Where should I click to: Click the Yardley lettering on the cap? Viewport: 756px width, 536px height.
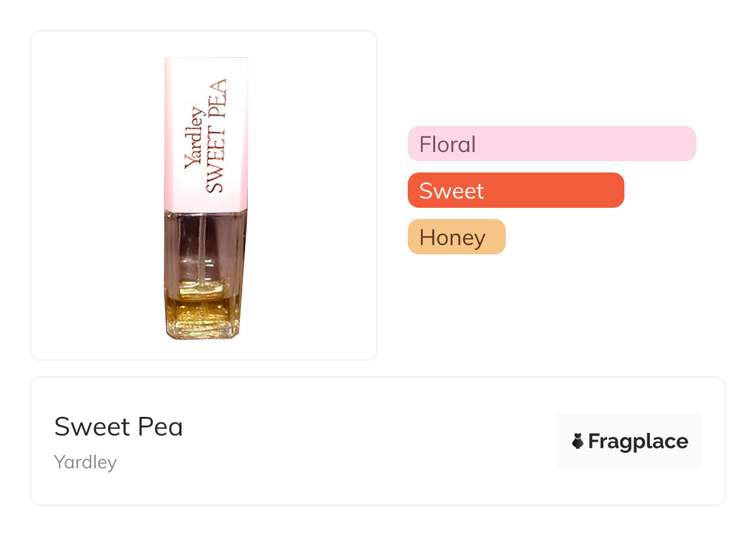[x=194, y=138]
